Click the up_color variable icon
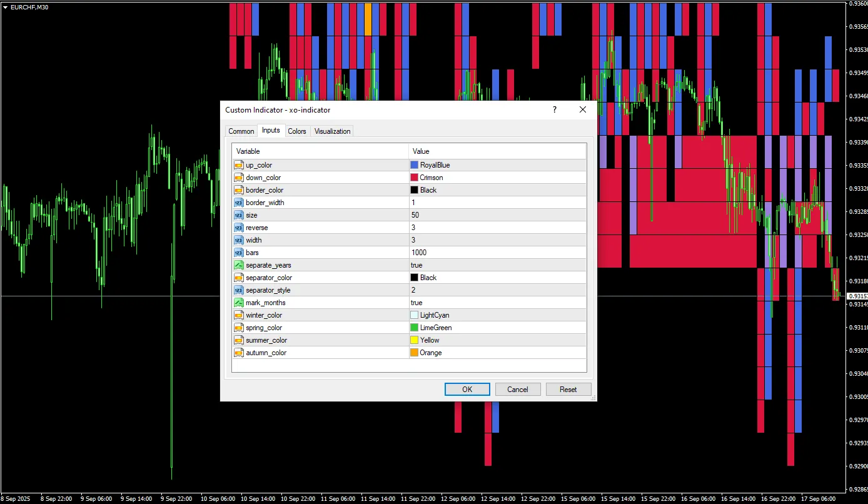868x504 pixels. click(x=238, y=165)
